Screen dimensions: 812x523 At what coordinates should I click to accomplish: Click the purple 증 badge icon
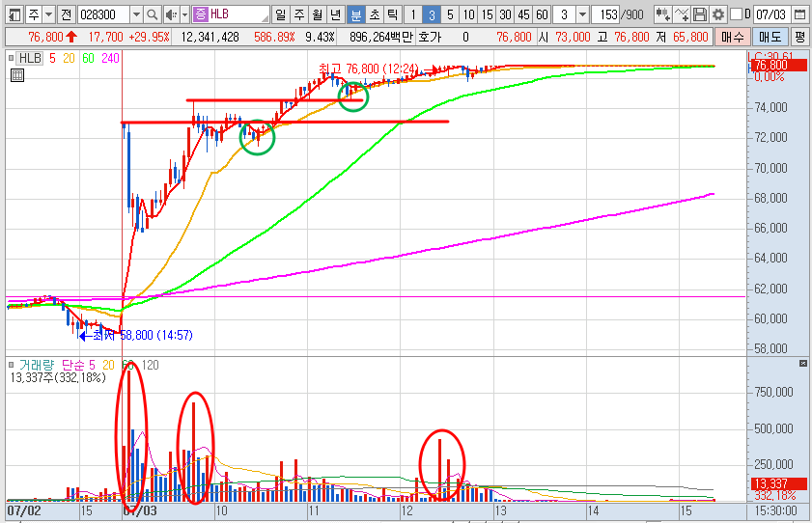[x=200, y=14]
